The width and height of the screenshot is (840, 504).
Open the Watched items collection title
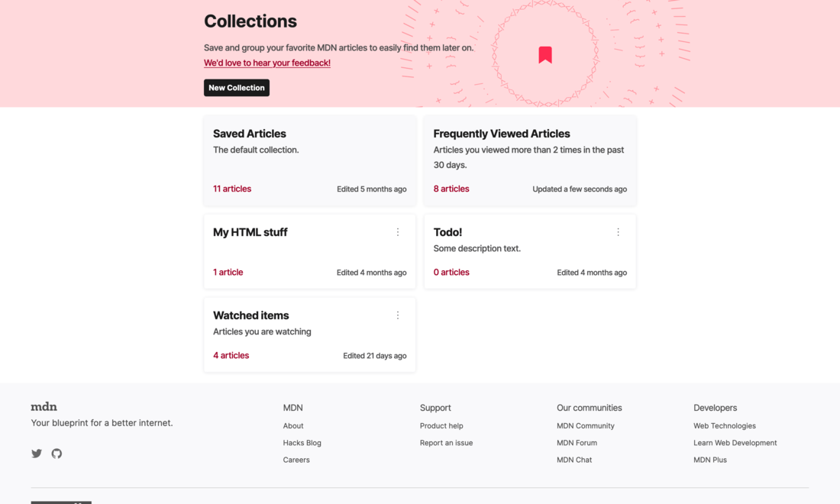point(251,315)
